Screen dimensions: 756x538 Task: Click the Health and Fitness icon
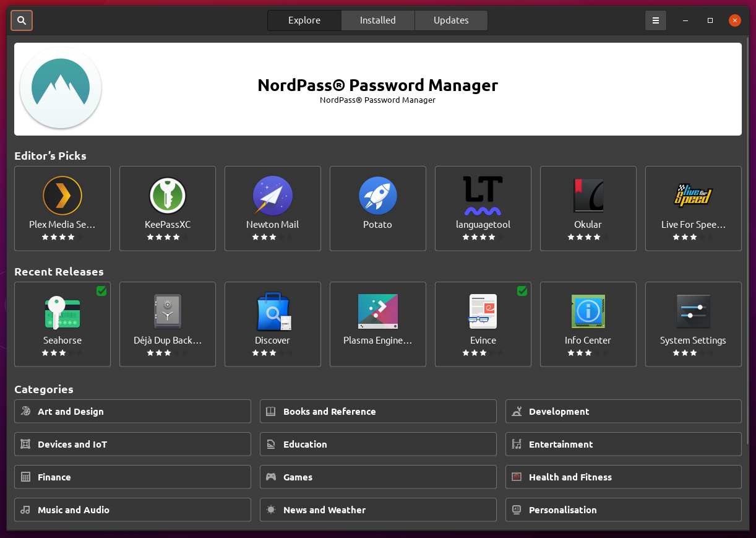(517, 477)
